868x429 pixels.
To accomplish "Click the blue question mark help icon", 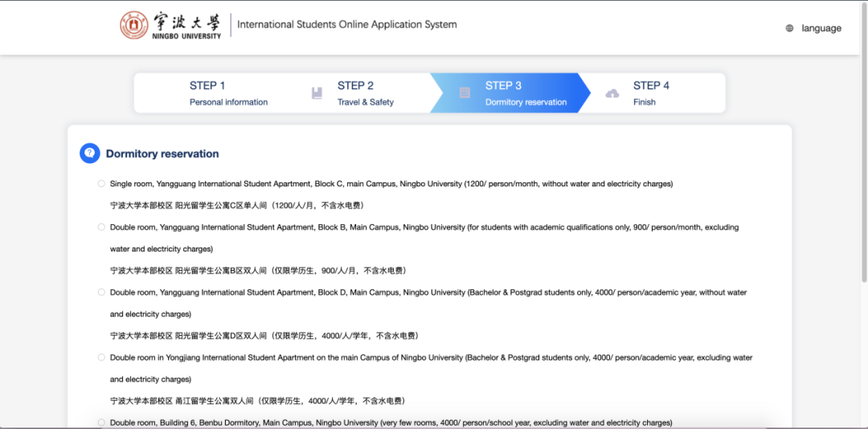I will click(89, 153).
